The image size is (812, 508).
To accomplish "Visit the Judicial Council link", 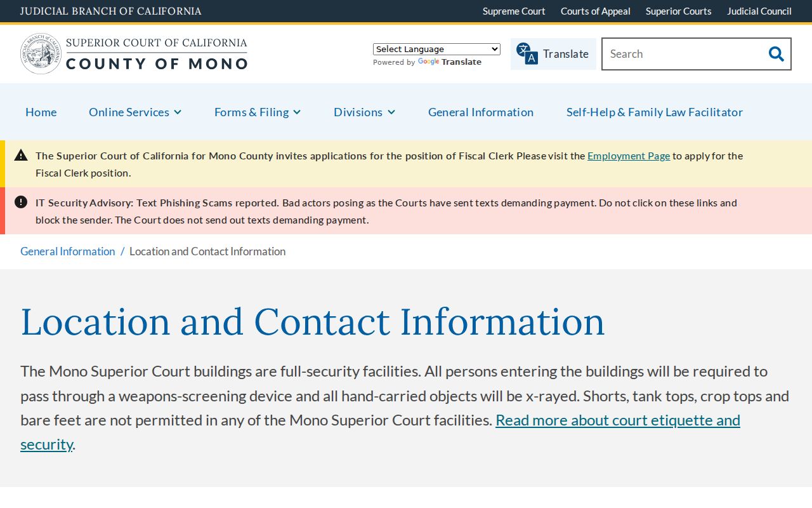I will (x=759, y=11).
